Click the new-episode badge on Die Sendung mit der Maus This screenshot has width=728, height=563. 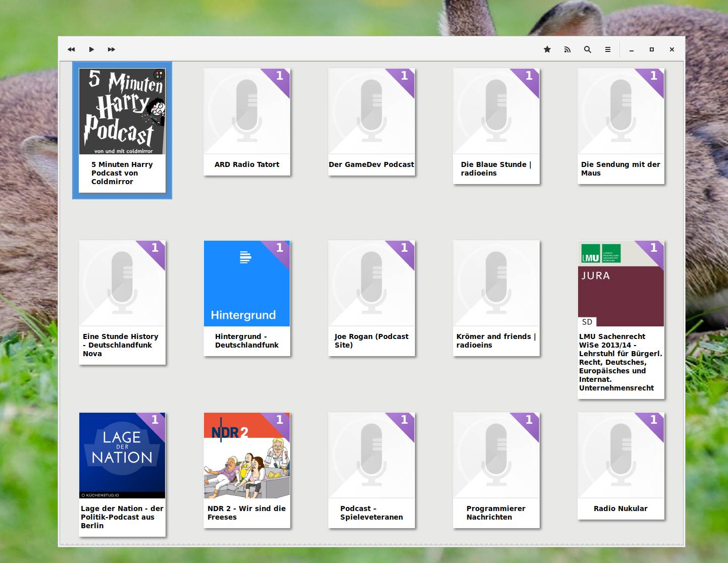[x=653, y=77]
